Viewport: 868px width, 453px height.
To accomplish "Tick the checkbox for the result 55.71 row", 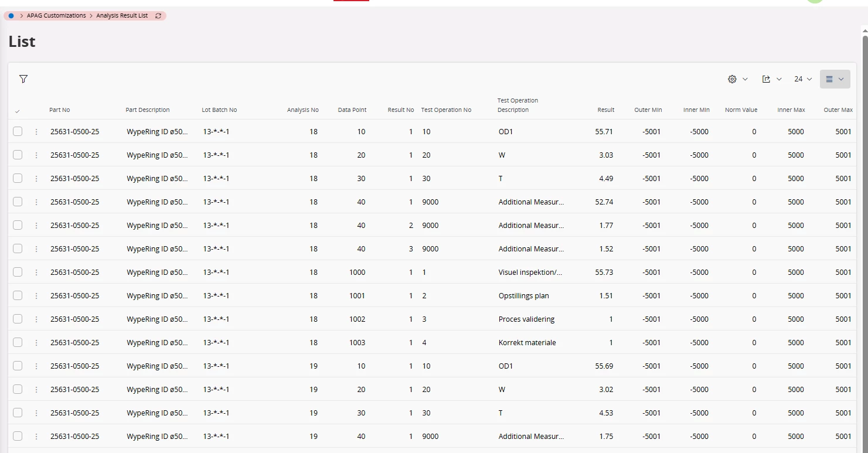I will [18, 132].
